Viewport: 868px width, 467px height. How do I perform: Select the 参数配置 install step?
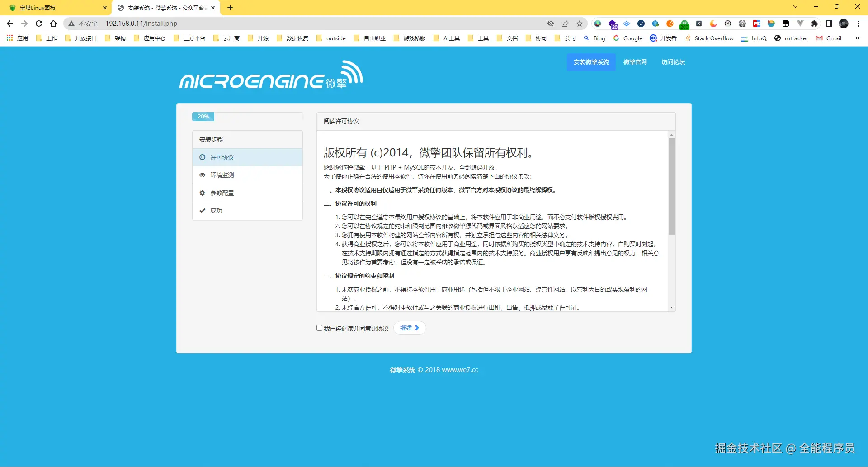[x=247, y=193]
